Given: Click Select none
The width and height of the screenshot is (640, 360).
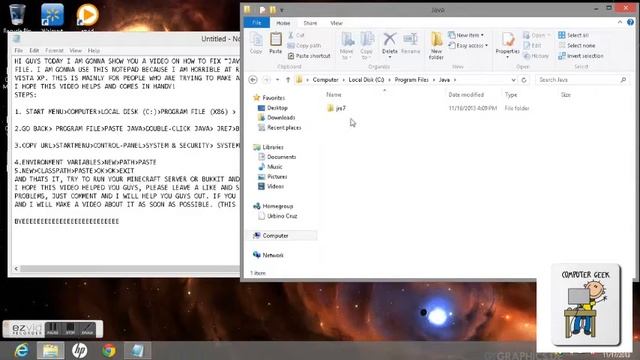Looking at the screenshot, I should [577, 46].
